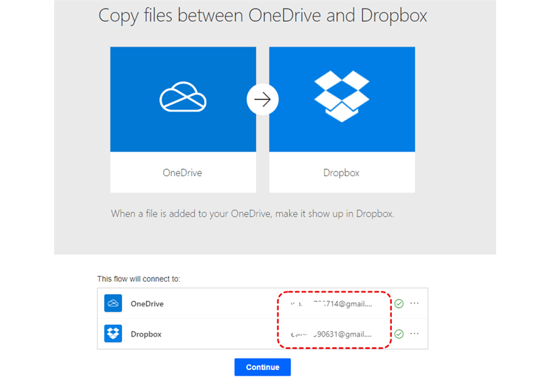Image resolution: width=548 pixels, height=392 pixels.
Task: Click the 'When a file is added' description
Action: pyautogui.click(x=252, y=214)
